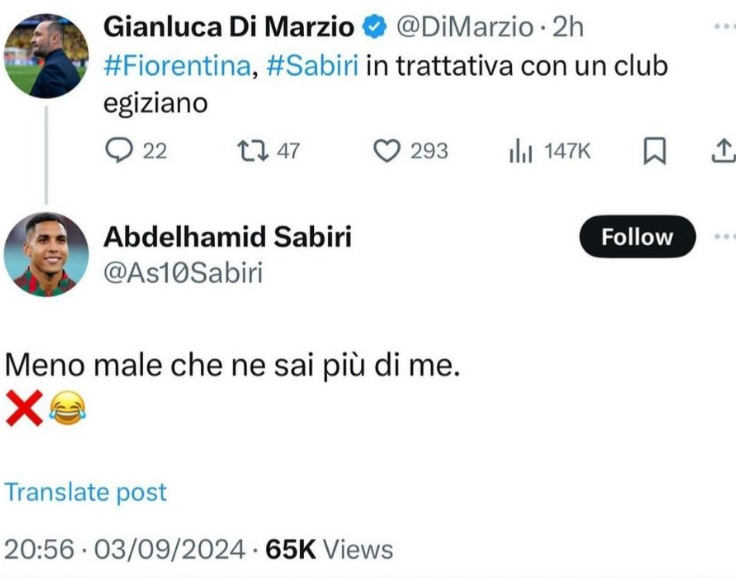Open the #Sabiri hashtag

[314, 66]
